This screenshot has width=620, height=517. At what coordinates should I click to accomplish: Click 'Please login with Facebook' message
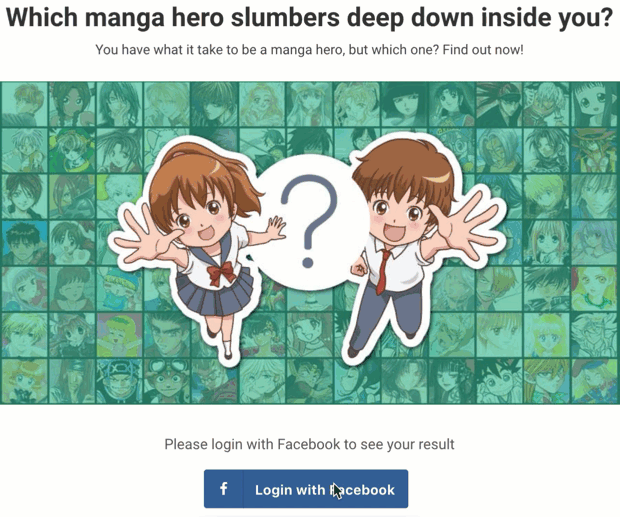[x=309, y=444]
